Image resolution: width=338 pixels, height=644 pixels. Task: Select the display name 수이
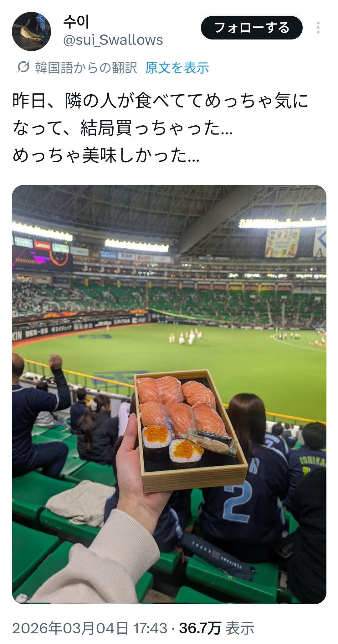(x=76, y=22)
